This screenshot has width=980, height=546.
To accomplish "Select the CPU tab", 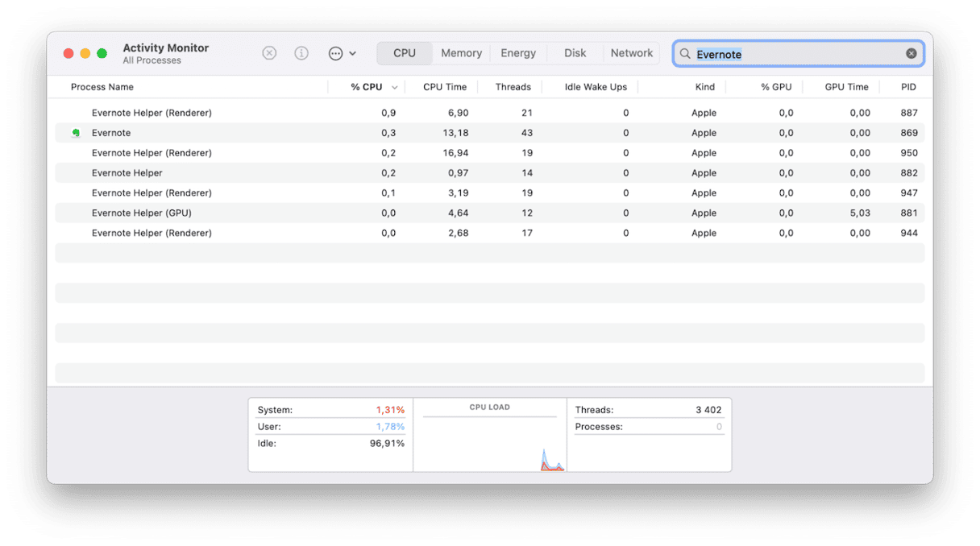I will click(x=405, y=53).
